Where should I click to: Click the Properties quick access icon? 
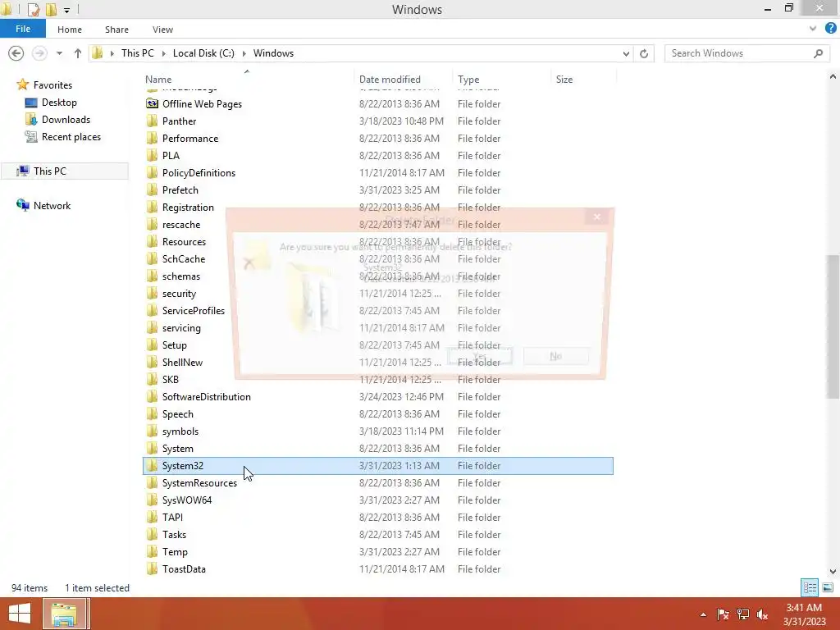(33, 9)
